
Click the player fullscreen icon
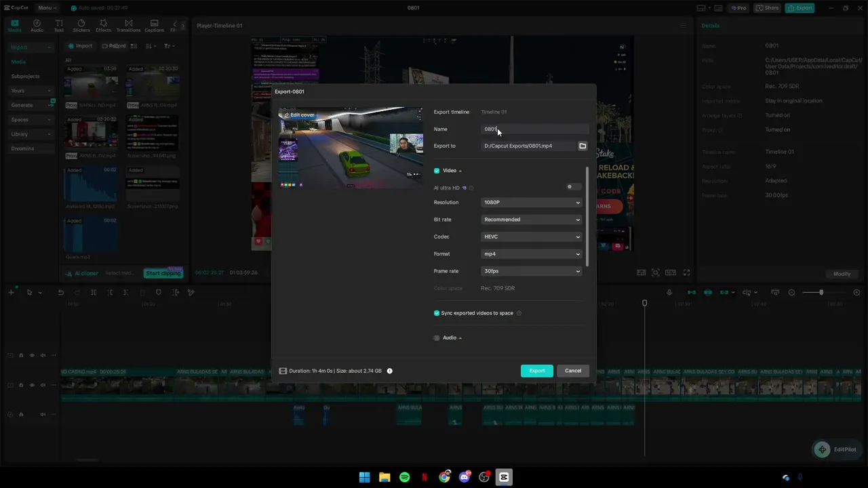point(686,272)
